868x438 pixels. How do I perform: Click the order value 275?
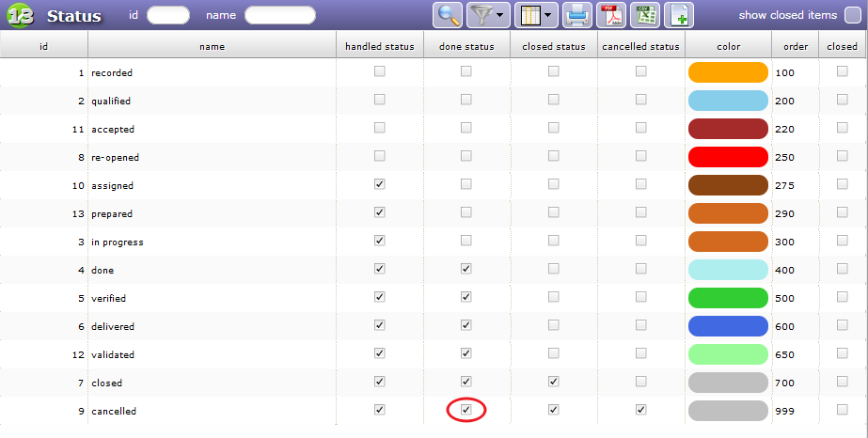point(784,186)
